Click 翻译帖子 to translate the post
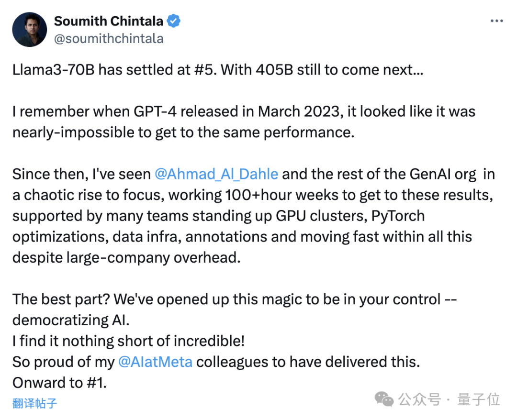 [35, 403]
